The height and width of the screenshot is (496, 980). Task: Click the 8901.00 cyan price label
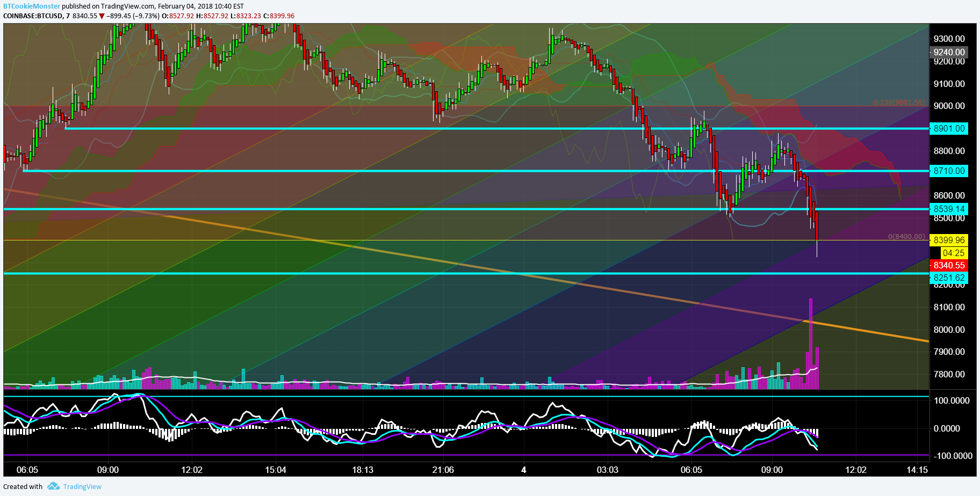(x=949, y=128)
